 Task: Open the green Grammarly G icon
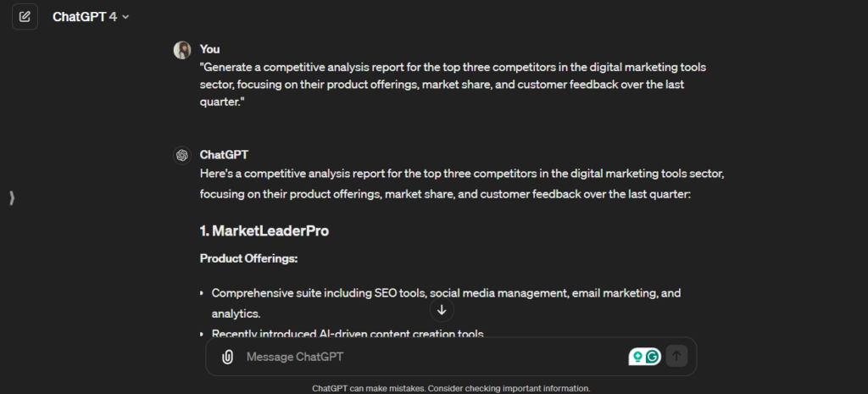click(x=653, y=357)
